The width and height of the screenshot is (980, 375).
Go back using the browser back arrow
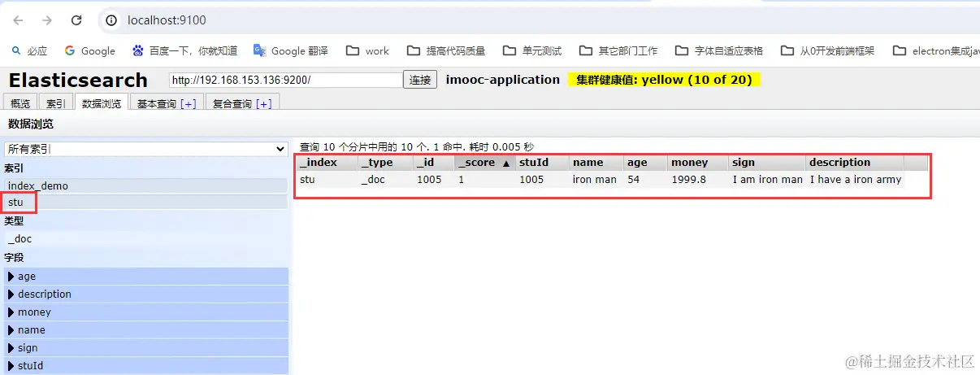tap(19, 20)
